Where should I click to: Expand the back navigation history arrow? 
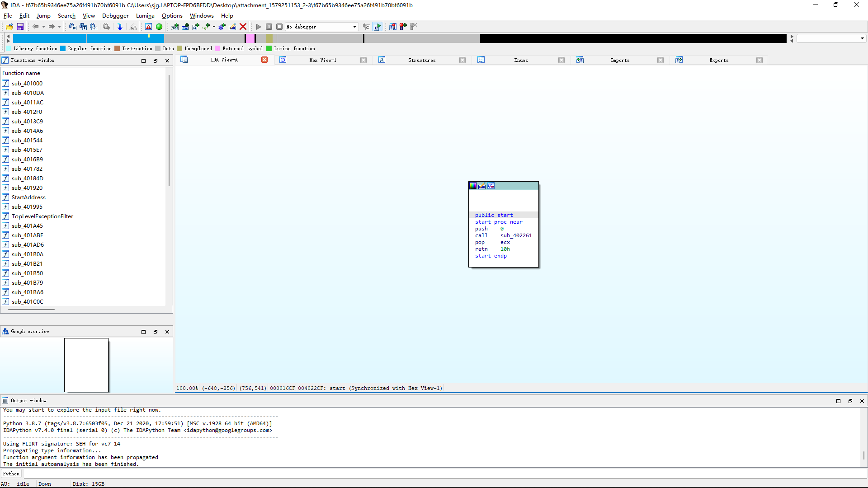[x=43, y=27]
